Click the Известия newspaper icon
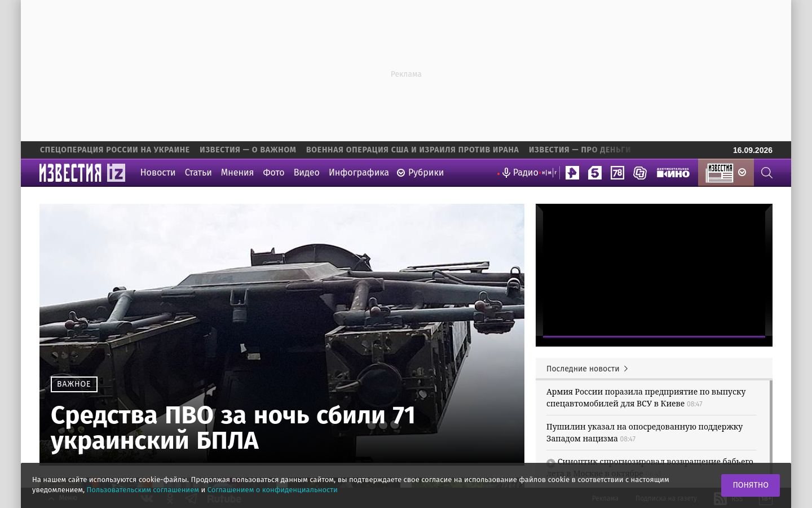Image resolution: width=812 pixels, height=508 pixels. tap(720, 173)
